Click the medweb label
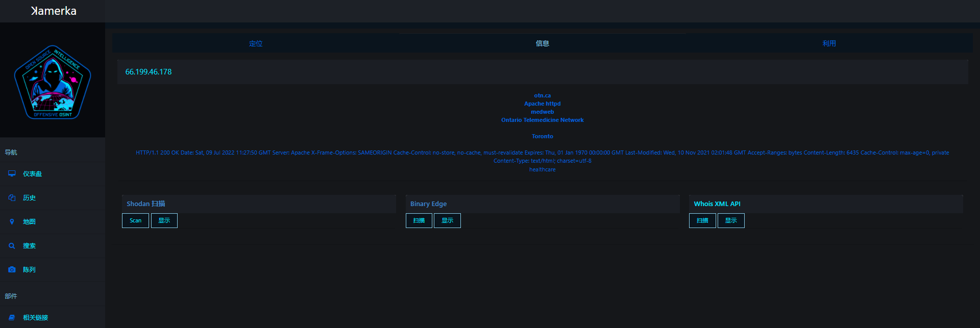This screenshot has width=980, height=328. coord(543,112)
